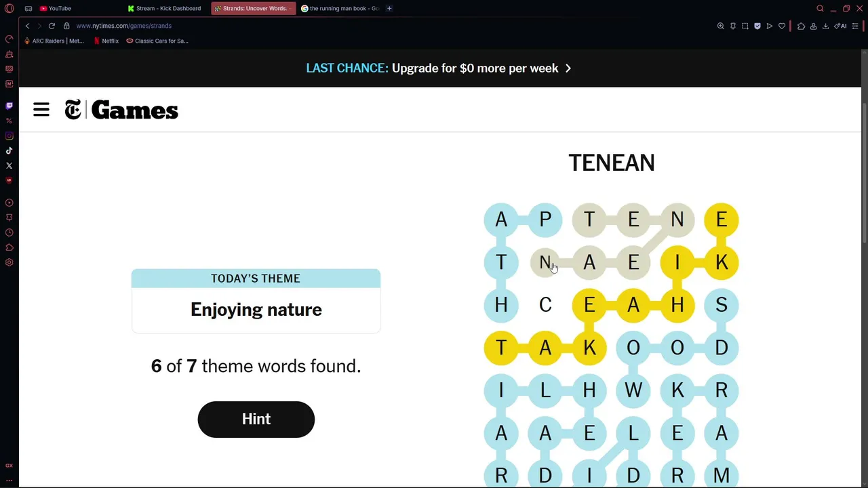This screenshot has height=488, width=868.
Task: Open the tab islands workspace icon
Action: tap(28, 8)
